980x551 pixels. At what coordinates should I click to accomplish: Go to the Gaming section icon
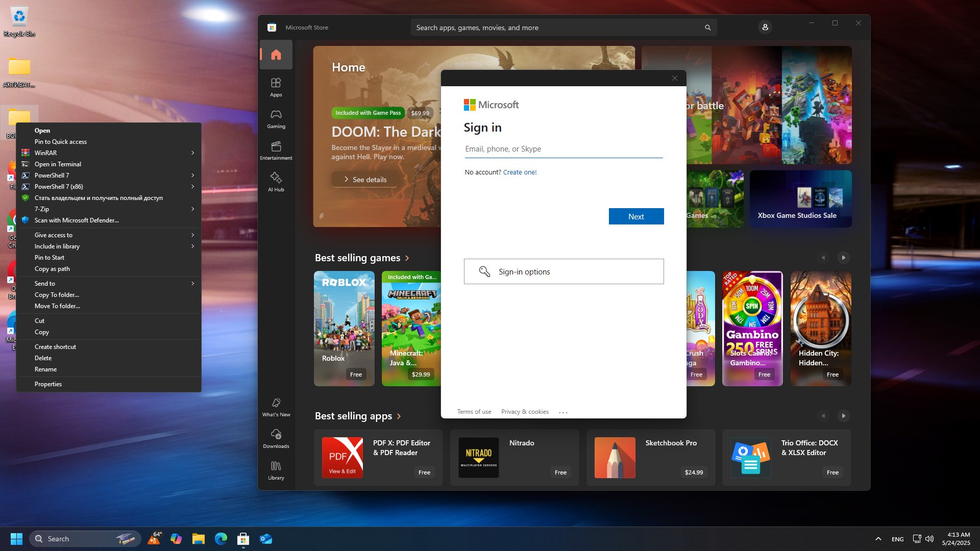click(x=276, y=119)
